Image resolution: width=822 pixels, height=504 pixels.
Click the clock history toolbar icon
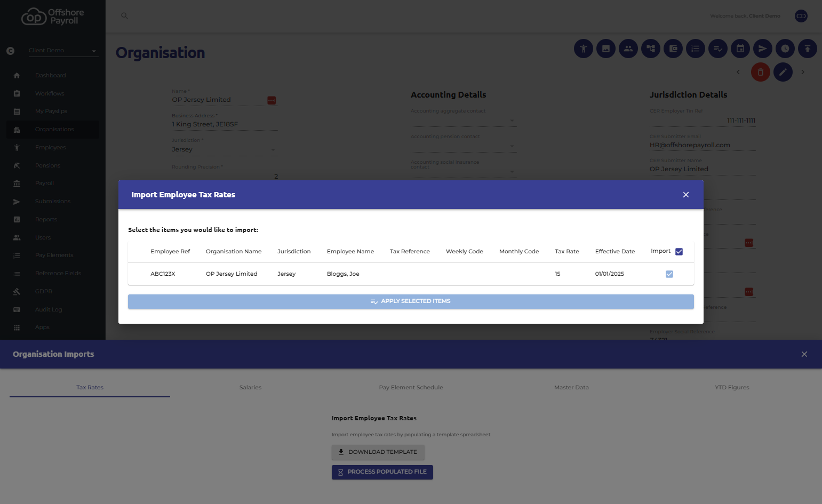pos(785,49)
